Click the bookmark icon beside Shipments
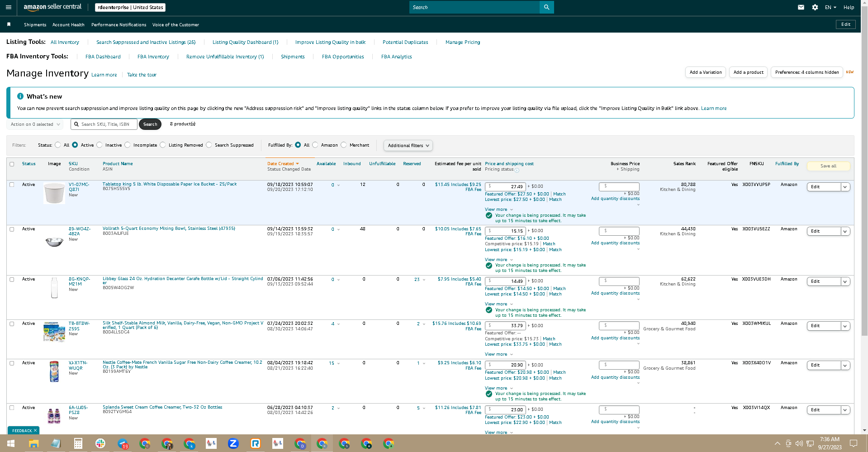This screenshot has width=868, height=452. coord(9,24)
